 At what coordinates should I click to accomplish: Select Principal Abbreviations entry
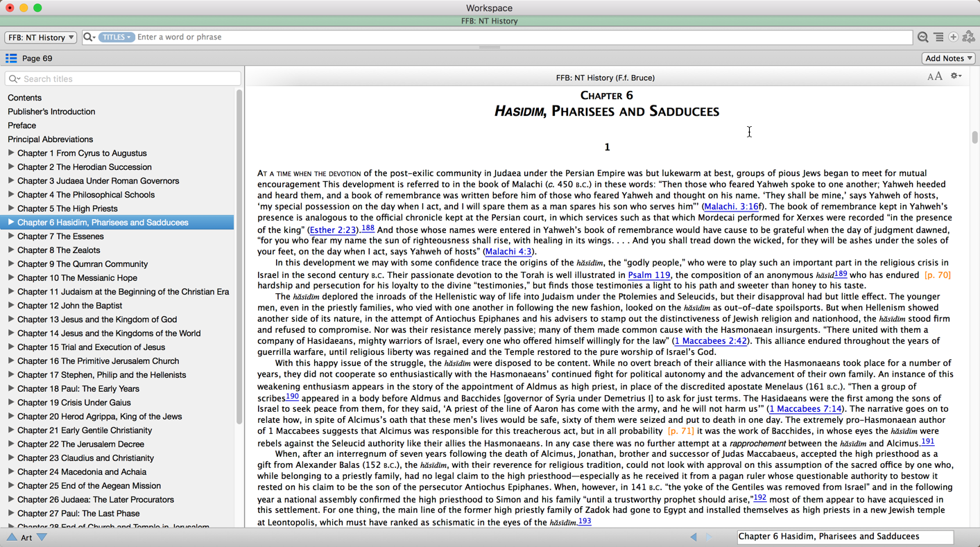click(x=50, y=139)
